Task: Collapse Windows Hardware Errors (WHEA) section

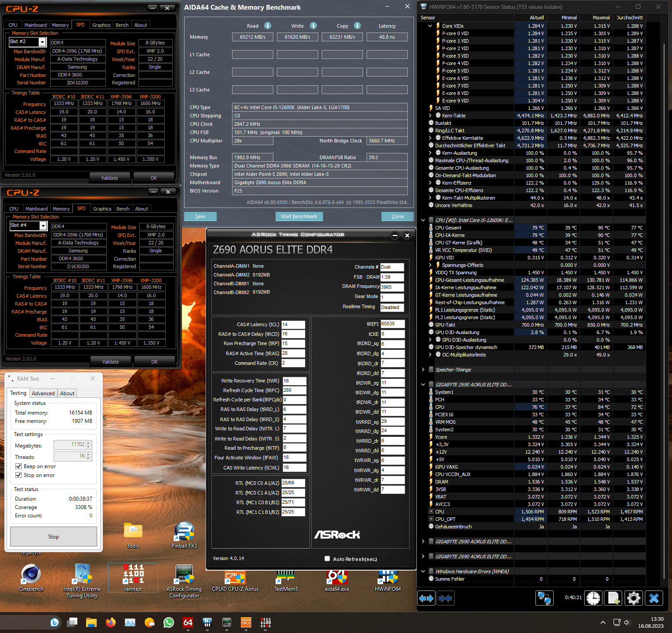Action: (x=423, y=571)
